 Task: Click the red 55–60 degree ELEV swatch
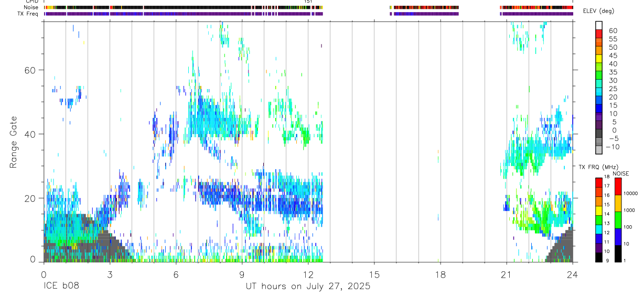tap(598, 34)
